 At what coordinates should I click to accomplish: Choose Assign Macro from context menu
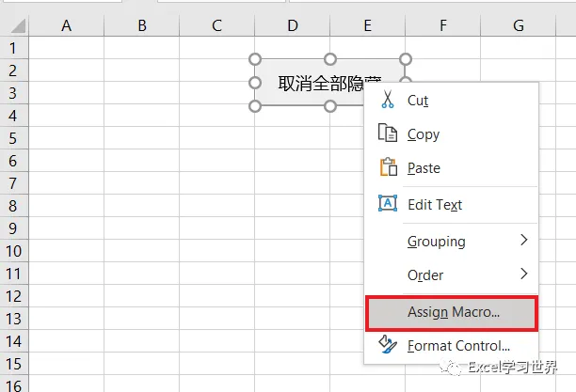coord(453,311)
